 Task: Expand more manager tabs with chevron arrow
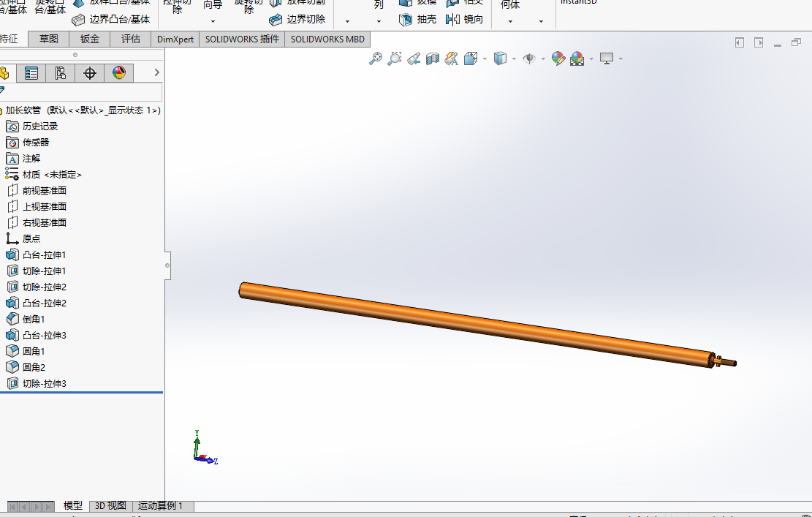click(x=157, y=72)
